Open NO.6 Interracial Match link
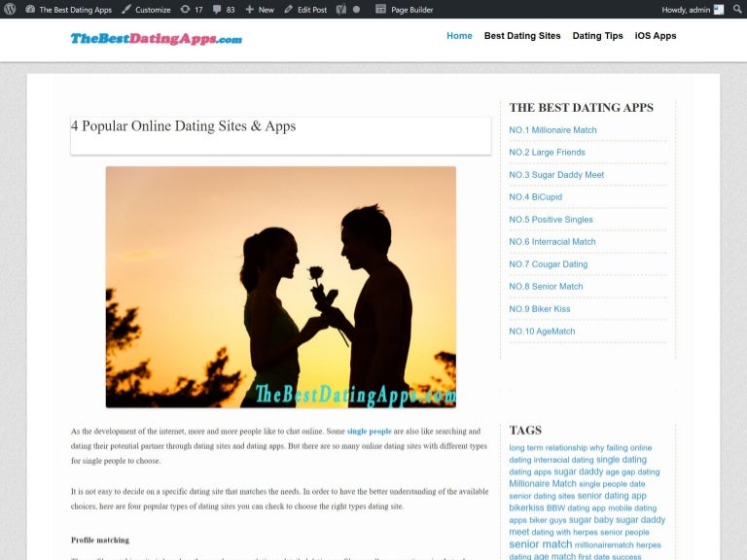Screen dimensions: 747x560 click(552, 242)
